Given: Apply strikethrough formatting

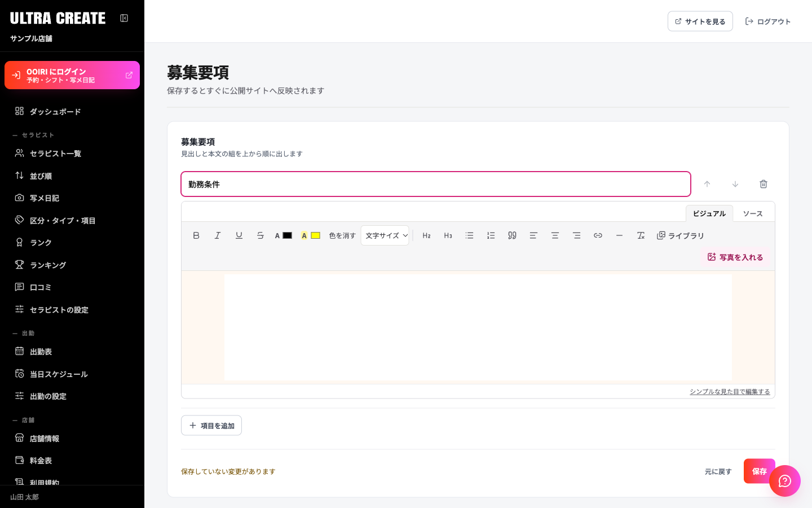Looking at the screenshot, I should coord(261,235).
